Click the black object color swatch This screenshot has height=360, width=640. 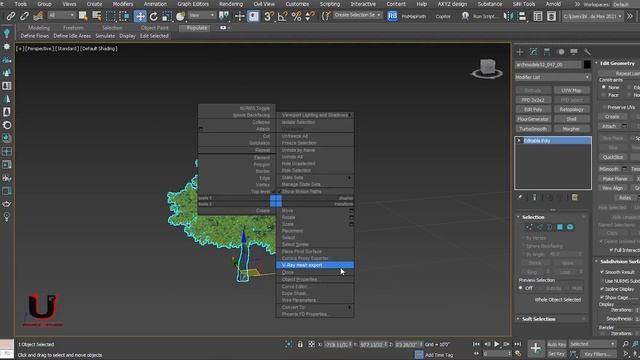[x=587, y=64]
